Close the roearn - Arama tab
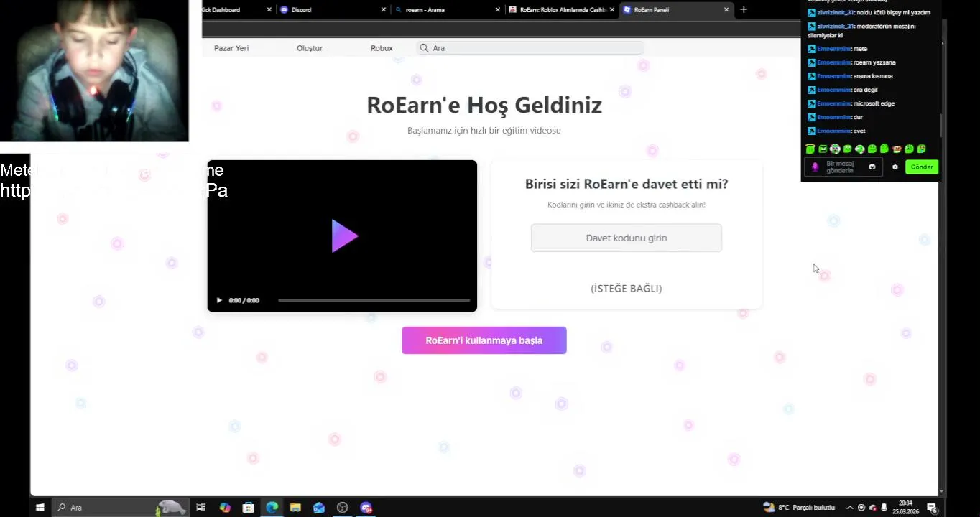Viewport: 980px width, 517px height. tap(498, 10)
